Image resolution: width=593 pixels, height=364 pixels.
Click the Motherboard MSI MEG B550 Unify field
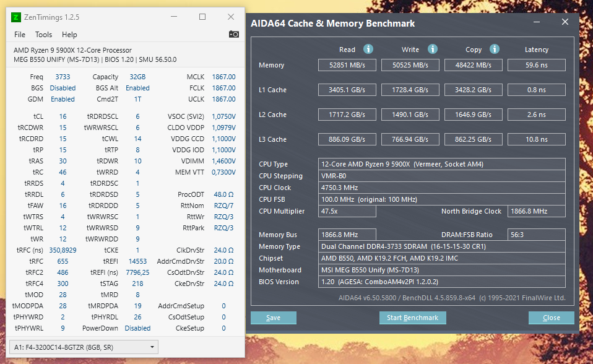442,270
